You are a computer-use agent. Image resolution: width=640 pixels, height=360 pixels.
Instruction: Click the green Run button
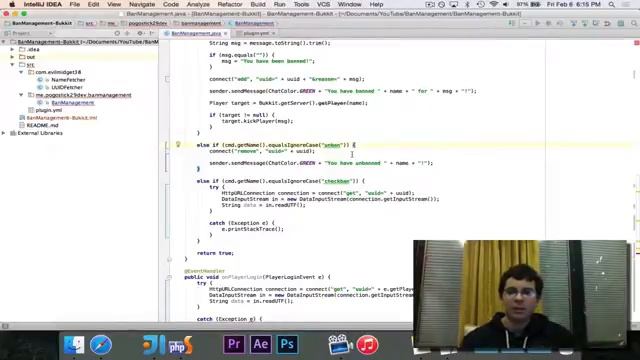click(538, 23)
